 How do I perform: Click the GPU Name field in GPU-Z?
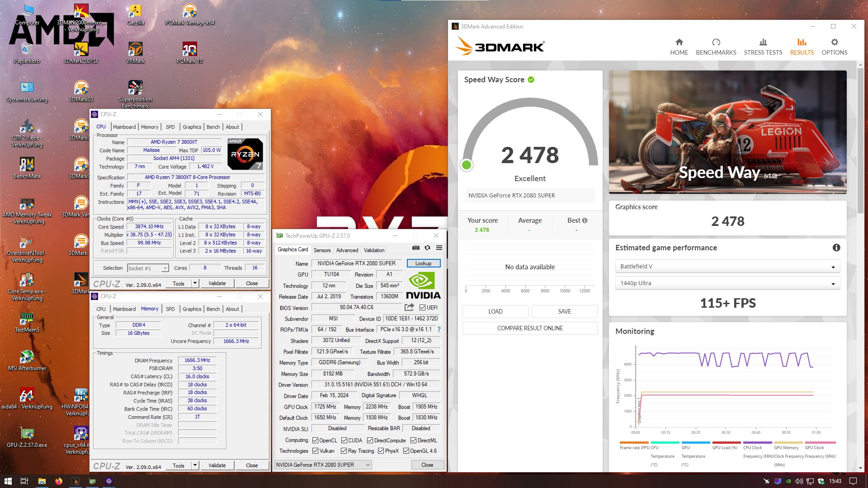[x=356, y=263]
